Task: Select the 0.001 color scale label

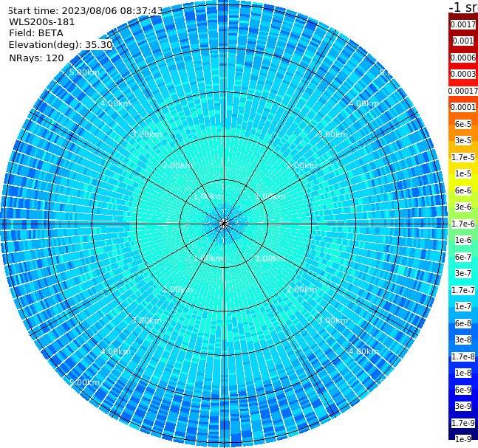Action: (x=463, y=41)
